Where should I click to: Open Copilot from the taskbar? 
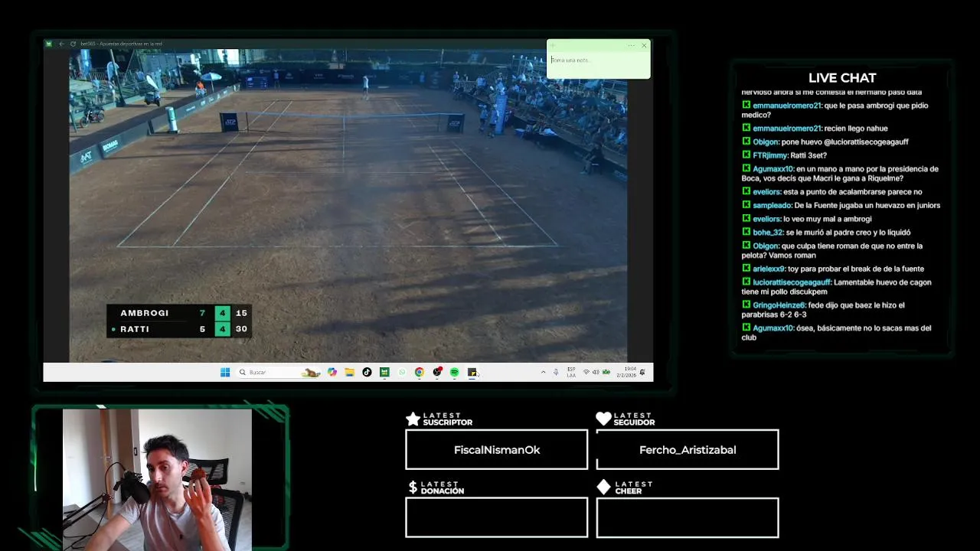tap(332, 372)
